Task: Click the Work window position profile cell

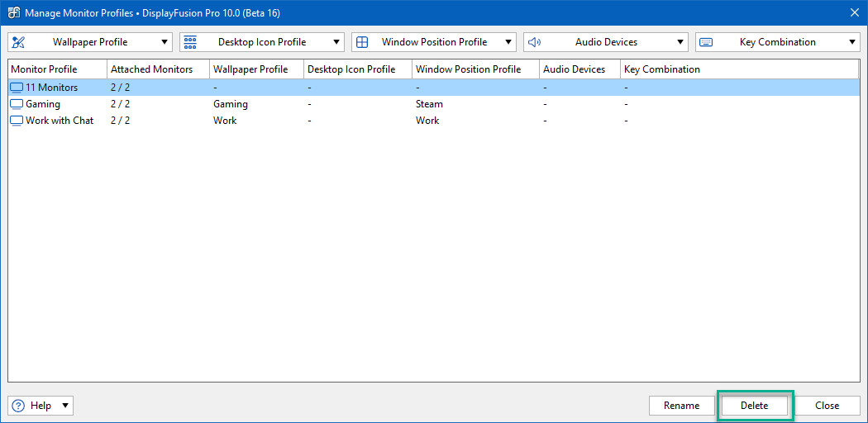Action: (x=427, y=121)
